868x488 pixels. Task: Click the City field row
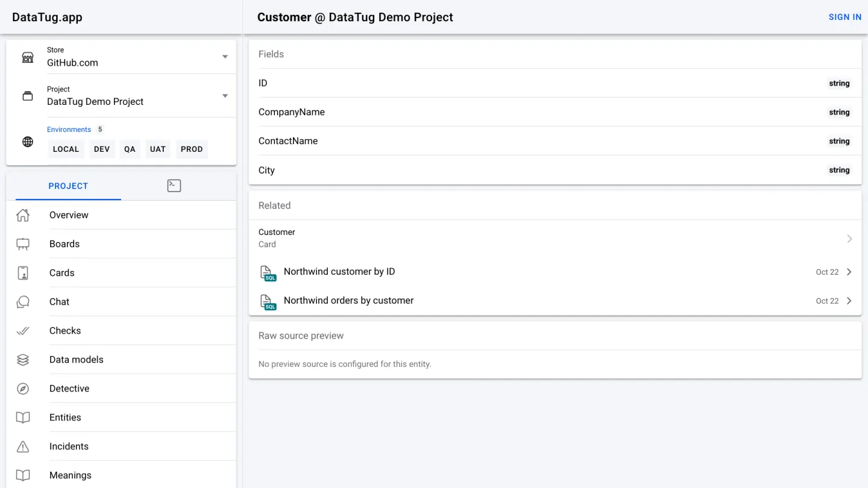click(555, 170)
